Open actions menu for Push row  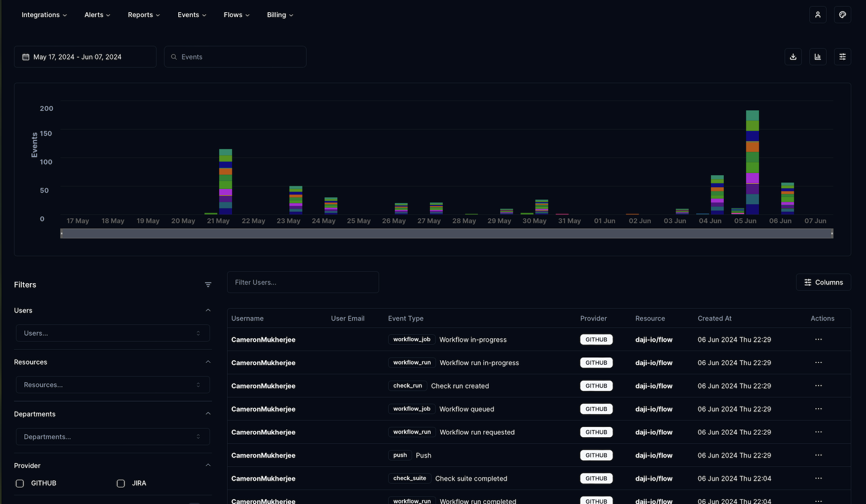point(819,455)
